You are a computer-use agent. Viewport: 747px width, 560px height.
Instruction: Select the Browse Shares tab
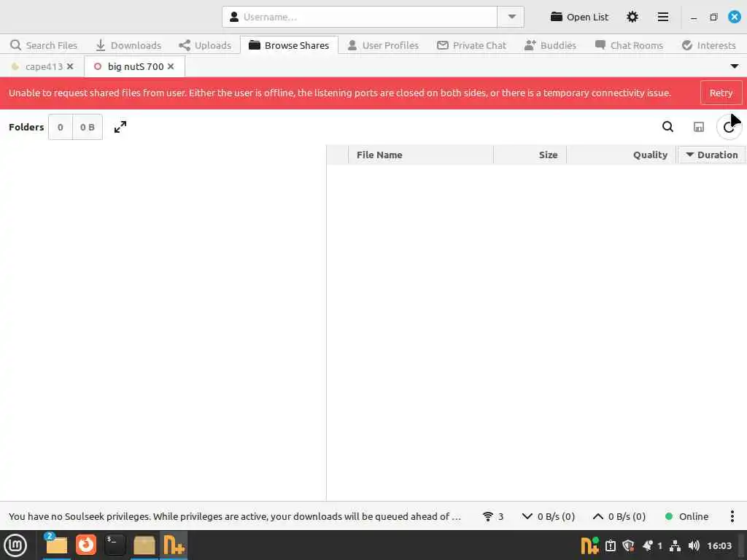point(289,45)
